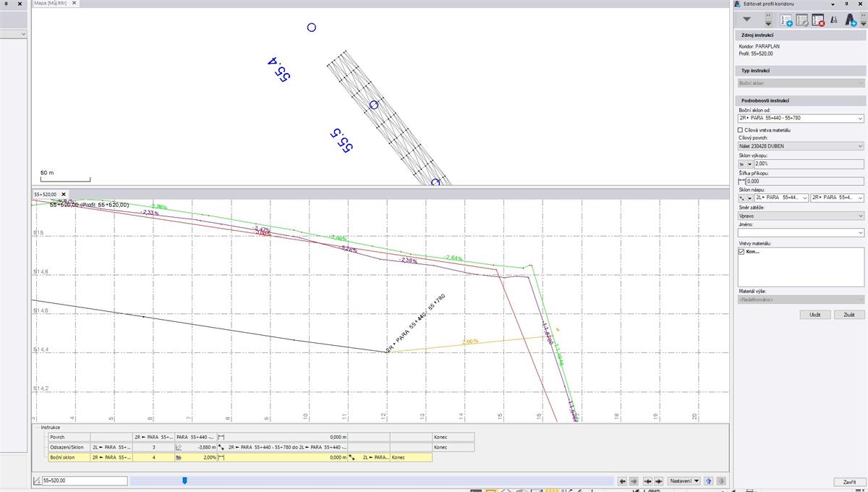Image resolution: width=868 pixels, height=492 pixels.
Task: Click the 4 cell in Boční sklon row
Action: 153,457
